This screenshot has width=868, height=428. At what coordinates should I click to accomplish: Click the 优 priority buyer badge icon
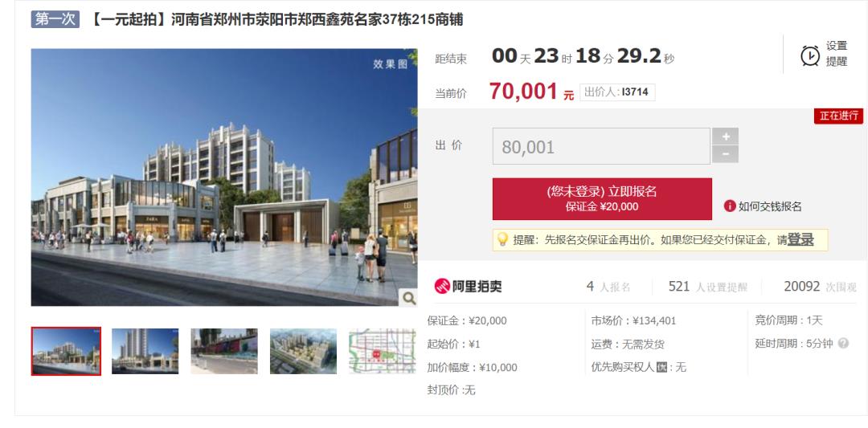[661, 367]
